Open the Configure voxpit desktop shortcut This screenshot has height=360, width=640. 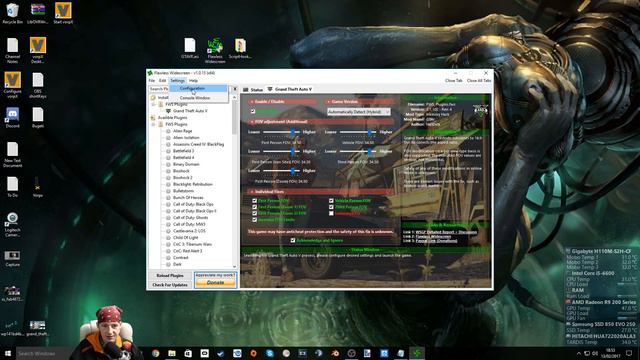(x=12, y=85)
